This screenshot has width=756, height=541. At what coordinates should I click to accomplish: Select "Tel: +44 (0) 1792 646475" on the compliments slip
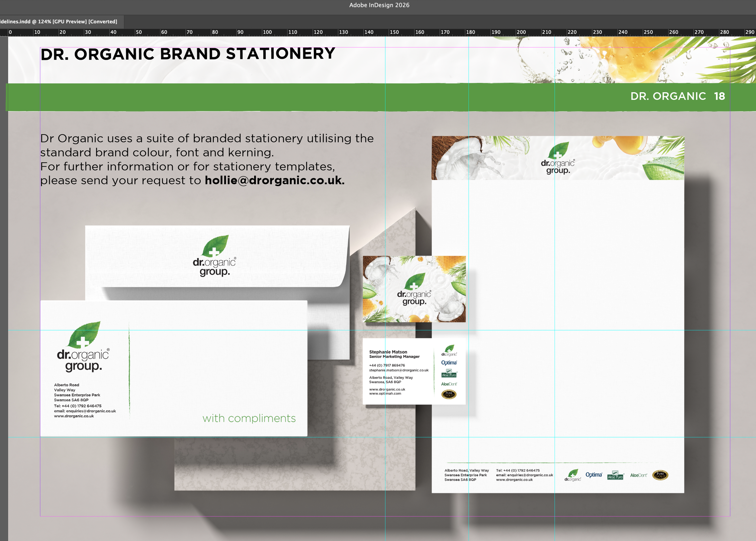coord(78,406)
